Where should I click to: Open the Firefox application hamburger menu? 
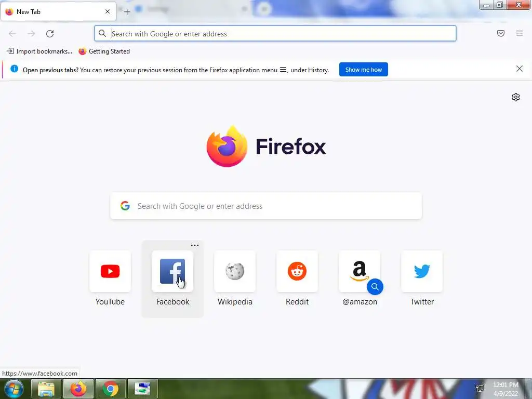click(x=520, y=33)
